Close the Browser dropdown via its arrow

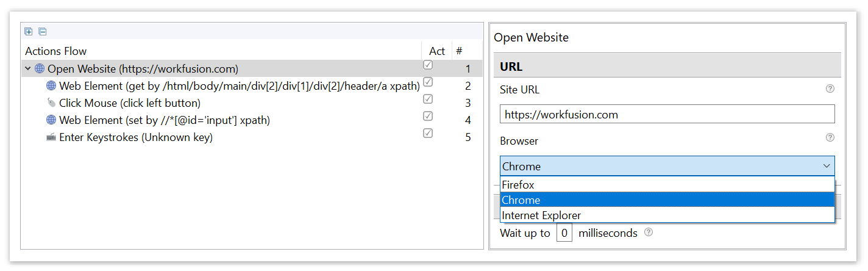(x=827, y=166)
